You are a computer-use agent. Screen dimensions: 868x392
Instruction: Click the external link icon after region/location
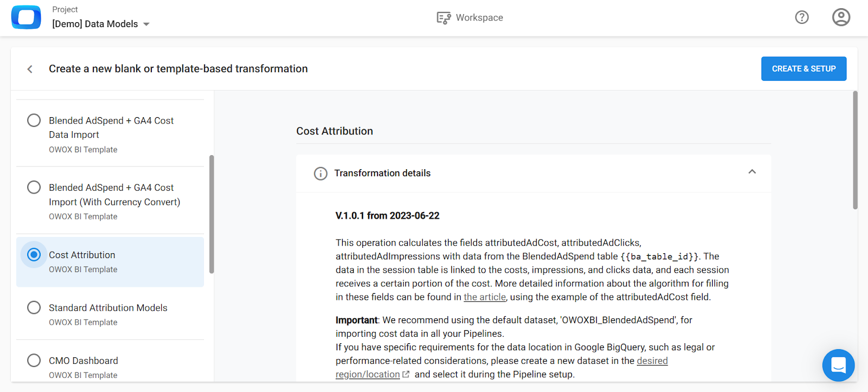click(406, 374)
